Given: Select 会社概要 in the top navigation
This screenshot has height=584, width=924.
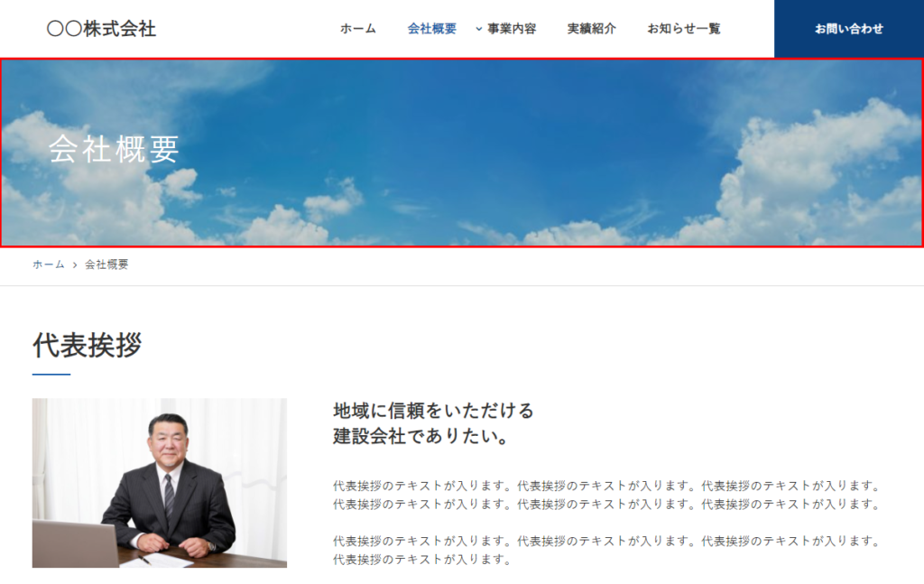Looking at the screenshot, I should pyautogui.click(x=431, y=29).
